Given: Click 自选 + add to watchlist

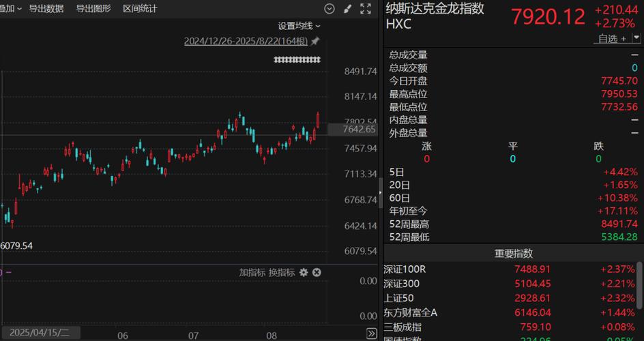Looking at the screenshot, I should coord(612,39).
